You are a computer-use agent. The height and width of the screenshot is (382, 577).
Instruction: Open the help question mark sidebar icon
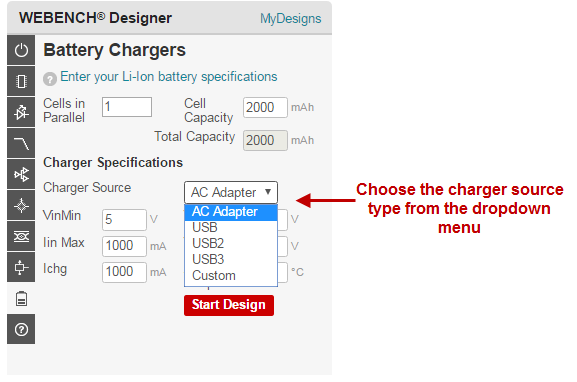[21, 329]
